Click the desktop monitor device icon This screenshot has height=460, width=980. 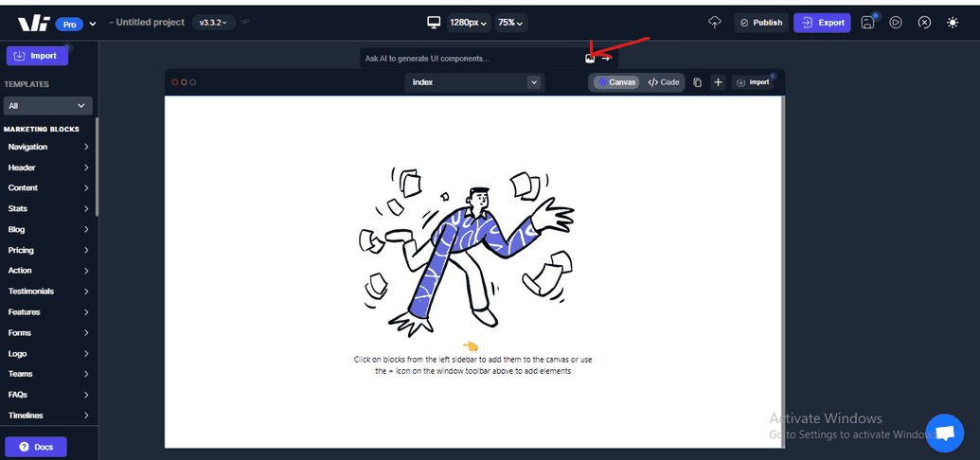tap(434, 23)
